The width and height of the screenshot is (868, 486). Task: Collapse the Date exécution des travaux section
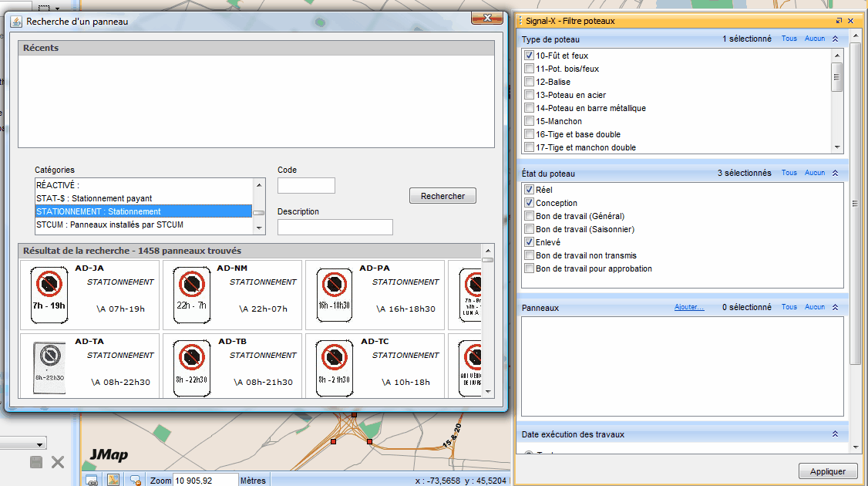click(835, 434)
